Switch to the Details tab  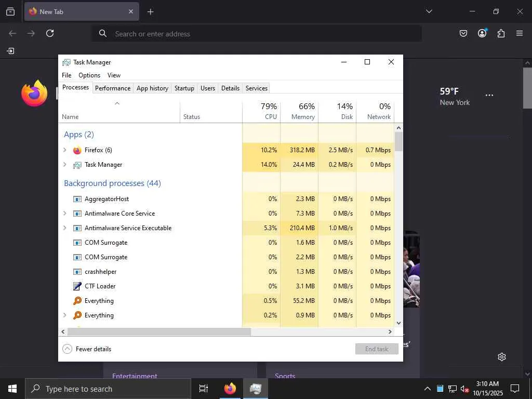coord(230,88)
